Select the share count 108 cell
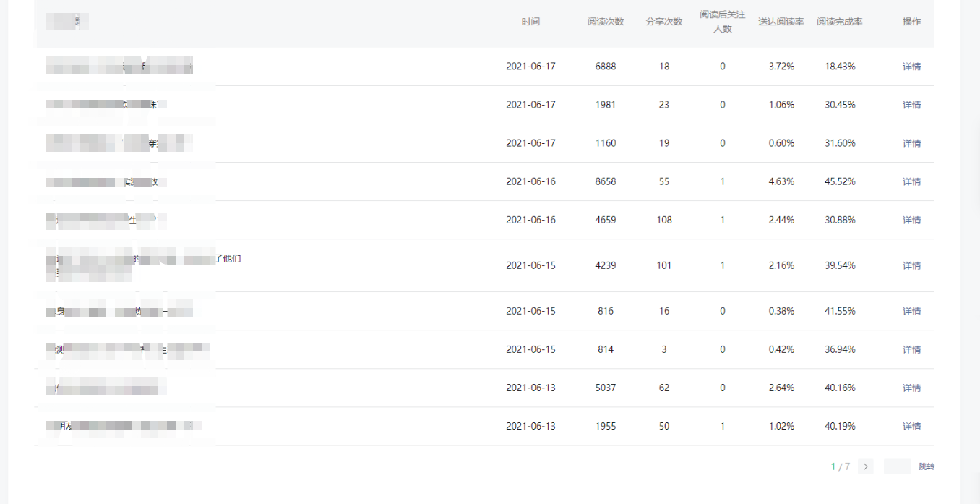 click(664, 220)
